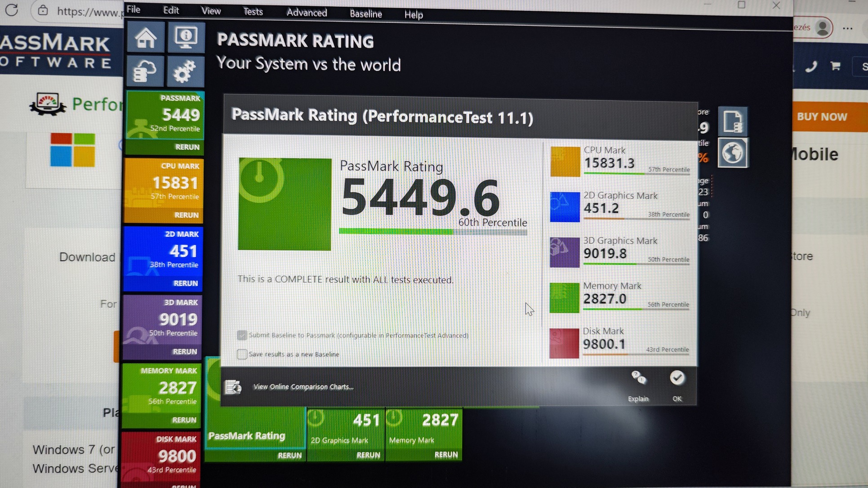Click the Home icon in sidebar
868x488 pixels.
click(145, 38)
